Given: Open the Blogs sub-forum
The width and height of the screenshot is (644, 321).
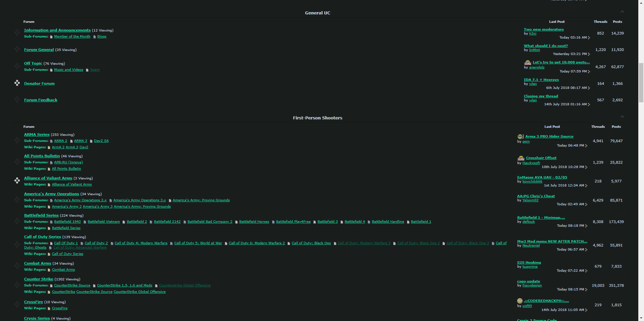Looking at the screenshot, I should [x=102, y=37].
